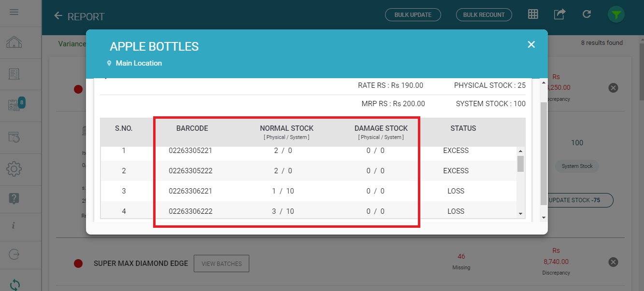The height and width of the screenshot is (291, 644).
Task: Click dialog scrollbar up arrow
Action: coord(544,83)
